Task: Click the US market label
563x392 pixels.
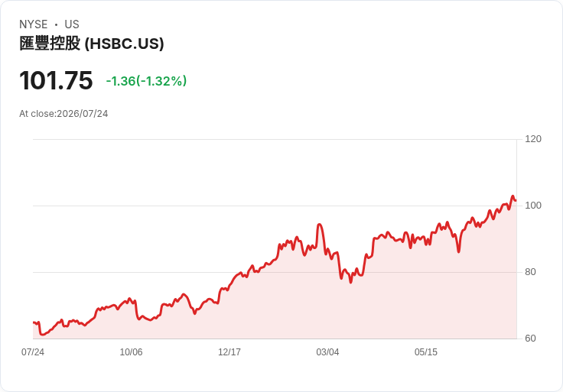Action: (x=72, y=24)
